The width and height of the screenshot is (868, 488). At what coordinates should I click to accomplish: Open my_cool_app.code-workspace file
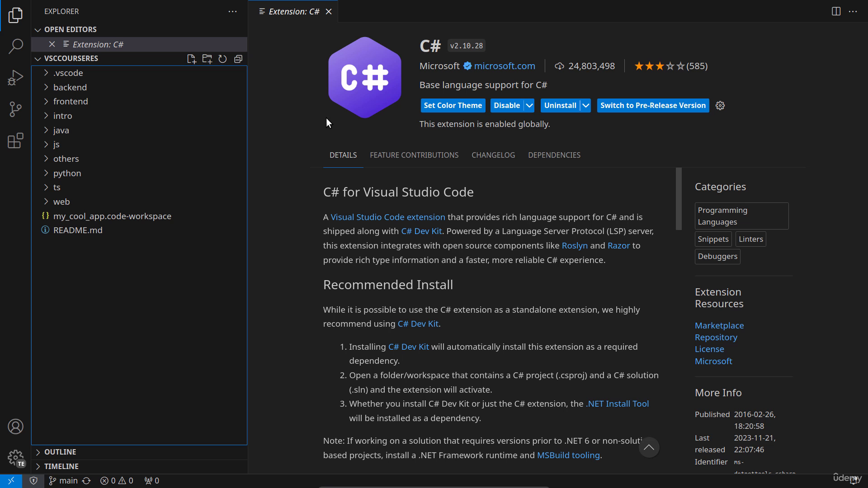(x=139, y=216)
